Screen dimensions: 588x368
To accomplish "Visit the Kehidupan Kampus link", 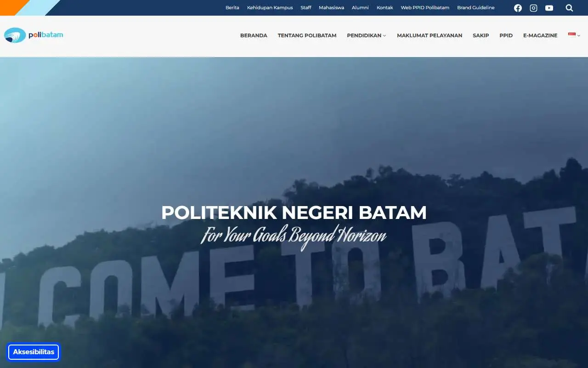I will click(270, 8).
